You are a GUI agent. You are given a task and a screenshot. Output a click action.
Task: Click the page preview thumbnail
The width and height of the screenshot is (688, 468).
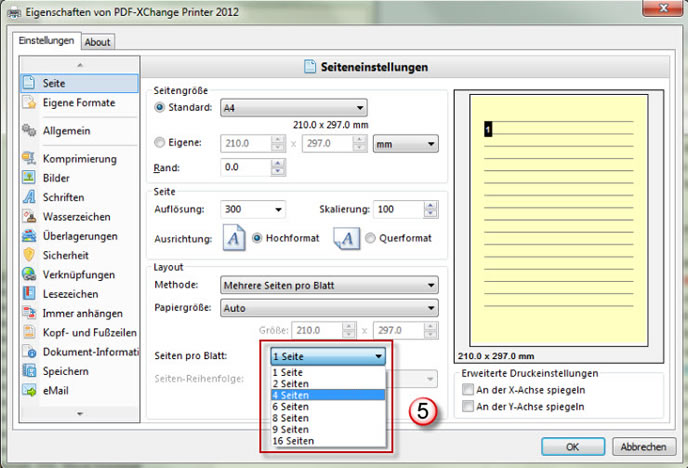pos(559,221)
